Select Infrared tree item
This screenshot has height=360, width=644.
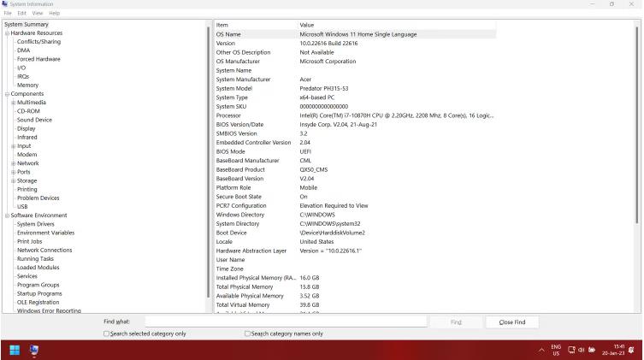tap(27, 137)
